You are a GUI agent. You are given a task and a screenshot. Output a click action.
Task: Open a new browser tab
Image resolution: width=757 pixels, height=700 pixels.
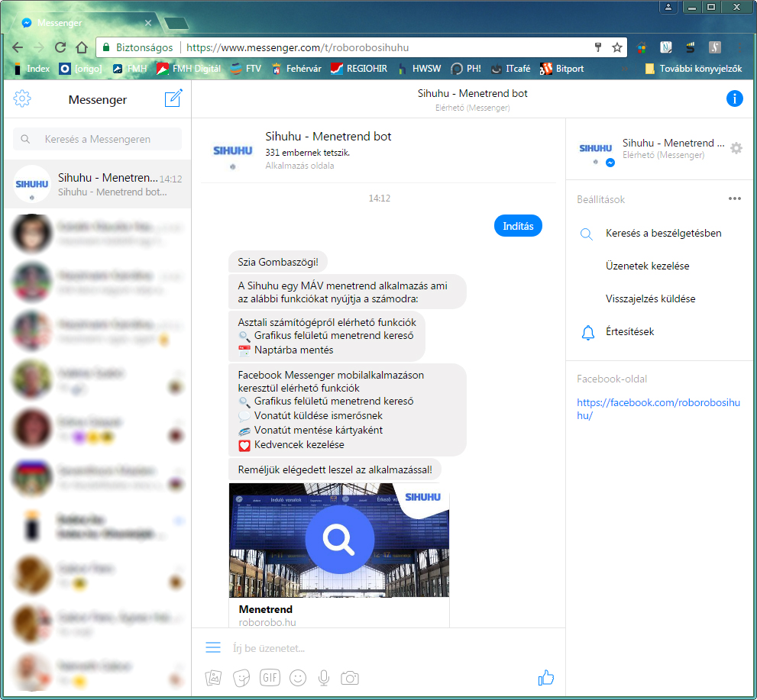click(176, 23)
